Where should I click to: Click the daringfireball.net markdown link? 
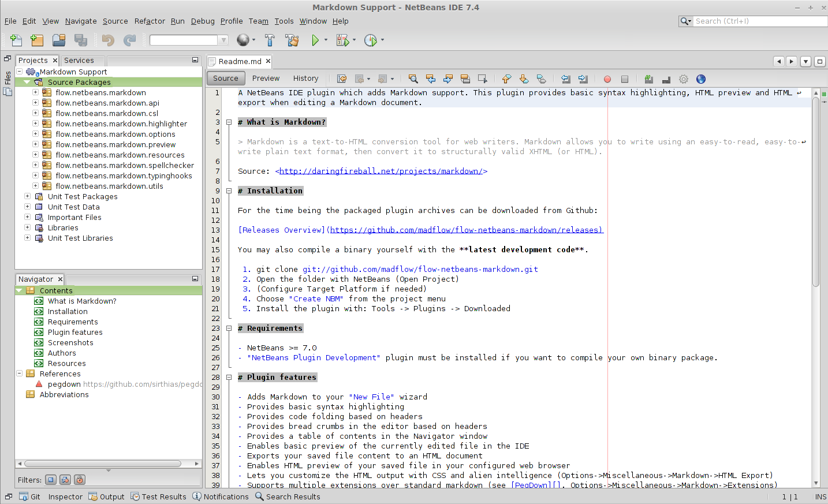coord(381,171)
